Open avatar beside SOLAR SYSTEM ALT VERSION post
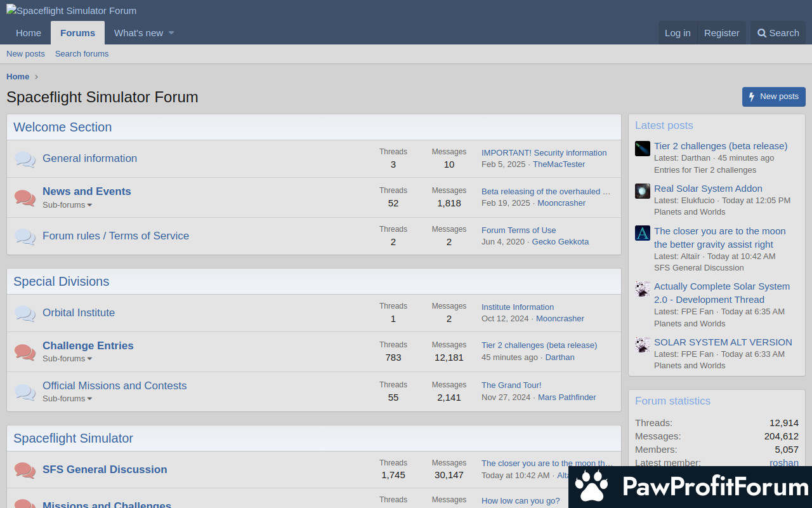 [x=643, y=345]
